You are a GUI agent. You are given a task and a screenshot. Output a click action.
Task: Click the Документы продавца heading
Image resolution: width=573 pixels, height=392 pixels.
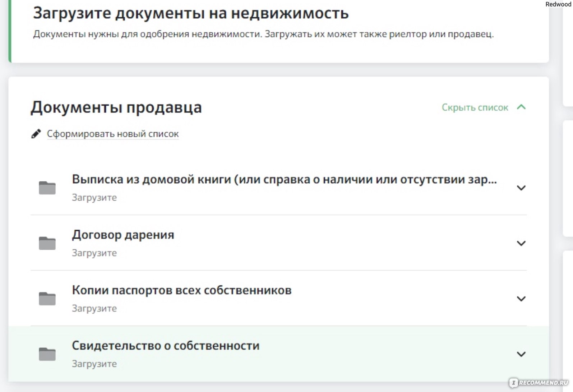pyautogui.click(x=116, y=107)
